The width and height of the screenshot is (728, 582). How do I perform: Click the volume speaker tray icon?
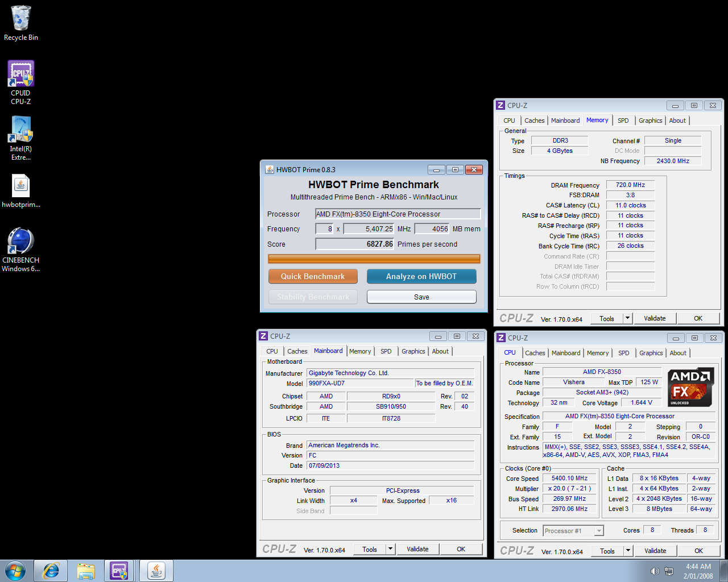click(655, 571)
